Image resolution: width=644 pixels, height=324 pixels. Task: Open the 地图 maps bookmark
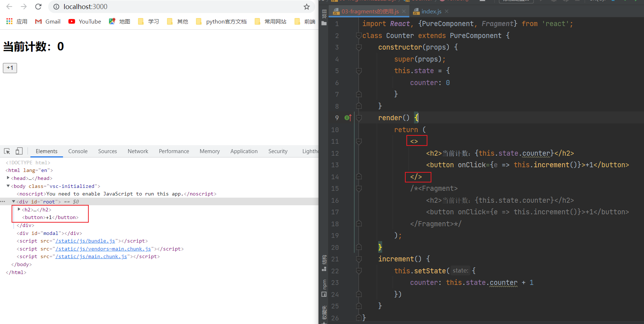click(x=120, y=21)
